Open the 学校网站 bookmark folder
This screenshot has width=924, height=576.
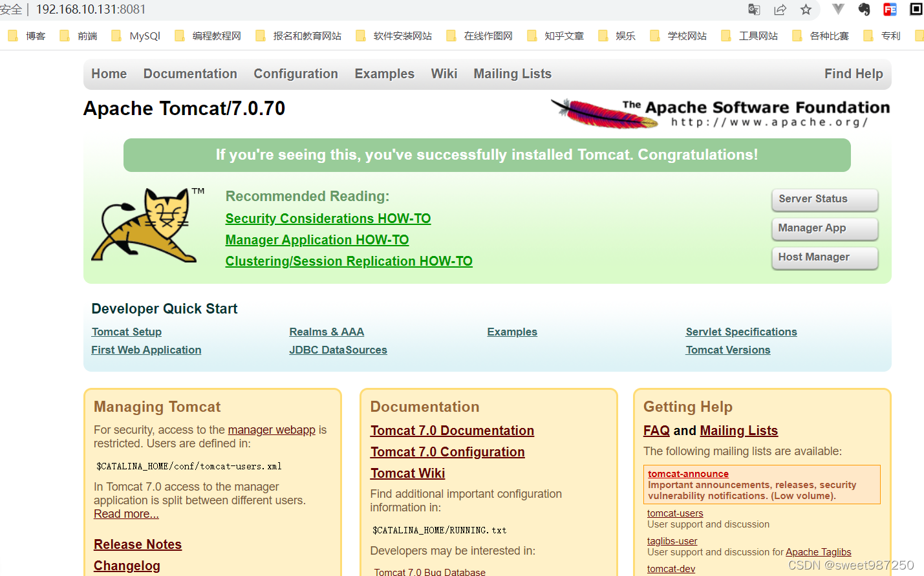pos(678,36)
